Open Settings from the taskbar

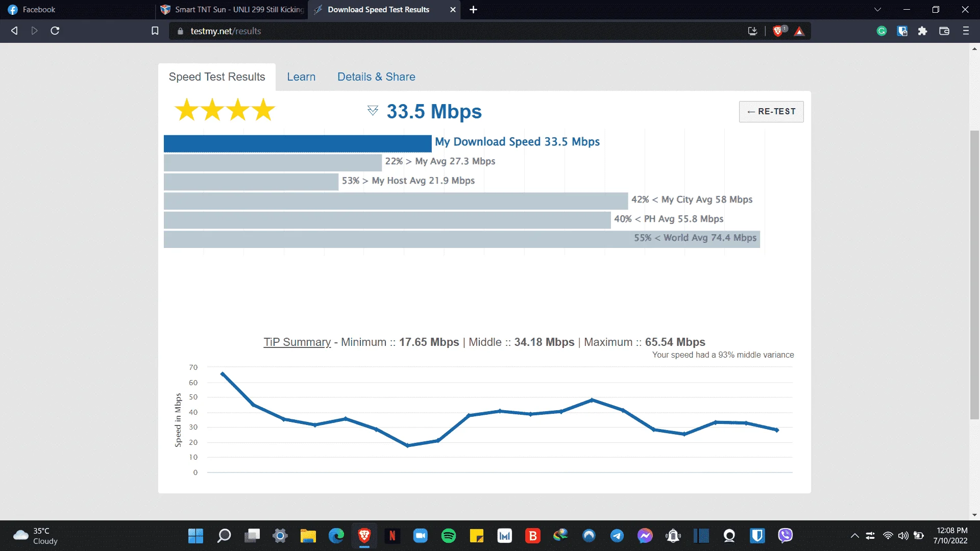point(280,536)
